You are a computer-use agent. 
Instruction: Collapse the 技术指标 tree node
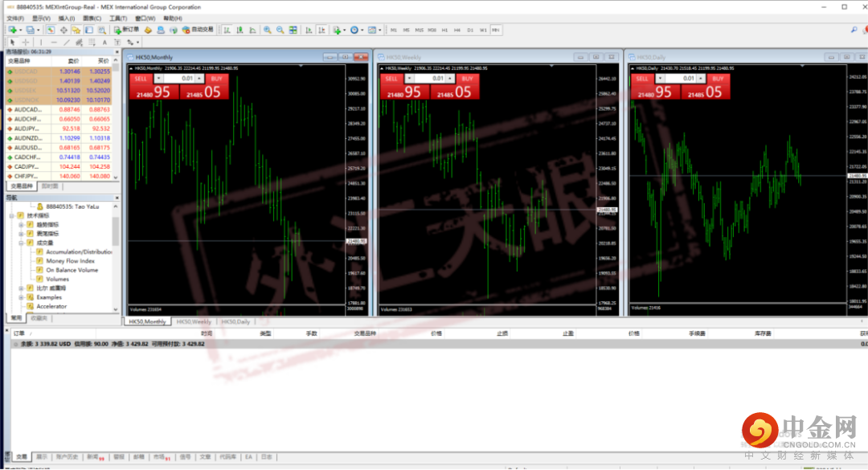tap(12, 216)
